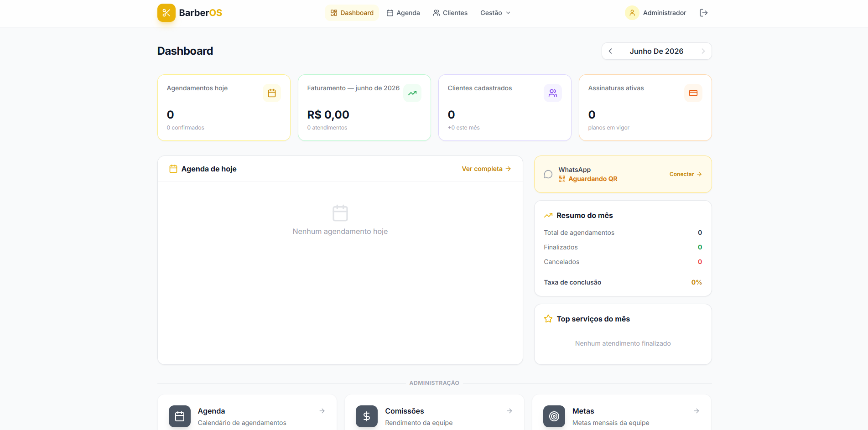The width and height of the screenshot is (868, 430).
Task: Click Nenhum agendamento hoje message
Action: (x=340, y=232)
